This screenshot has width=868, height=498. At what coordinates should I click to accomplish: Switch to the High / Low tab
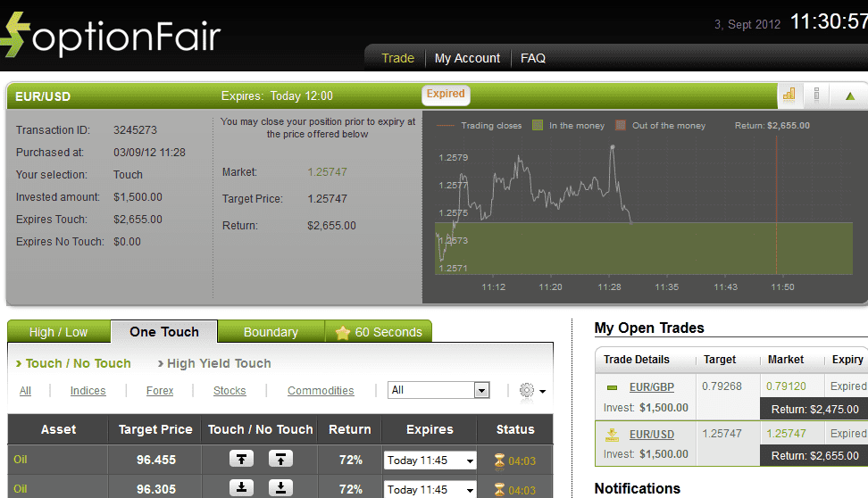tap(58, 332)
